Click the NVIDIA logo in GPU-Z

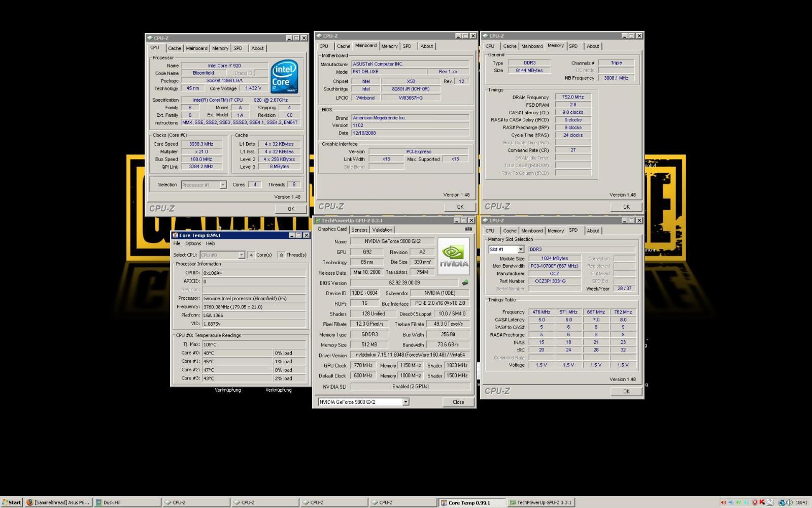[x=453, y=256]
